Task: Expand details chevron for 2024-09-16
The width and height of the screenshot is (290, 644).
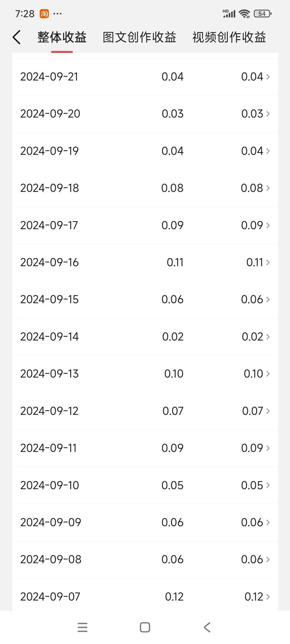Action: point(268,262)
